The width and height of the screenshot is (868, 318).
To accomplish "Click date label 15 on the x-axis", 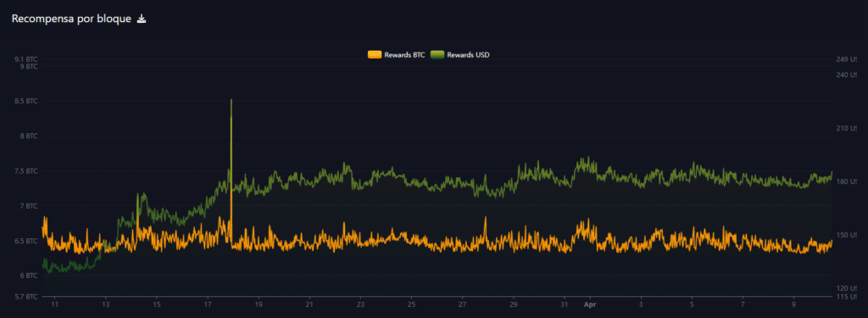I will tap(157, 304).
